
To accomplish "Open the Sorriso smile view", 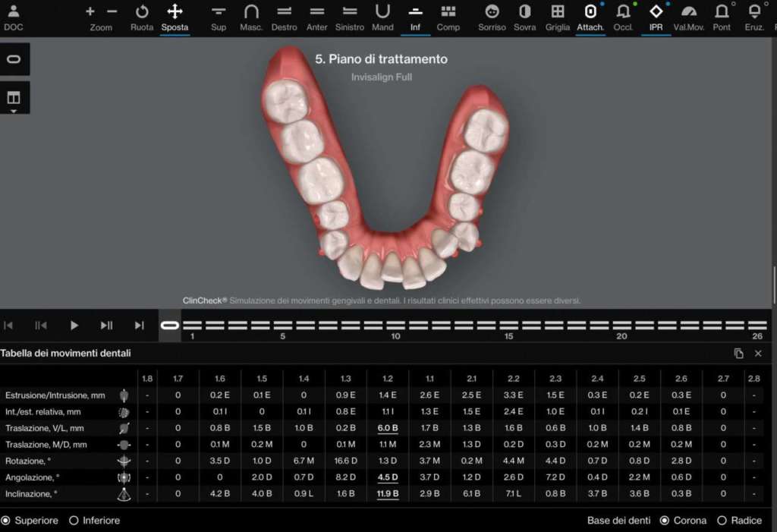I will pos(492,17).
